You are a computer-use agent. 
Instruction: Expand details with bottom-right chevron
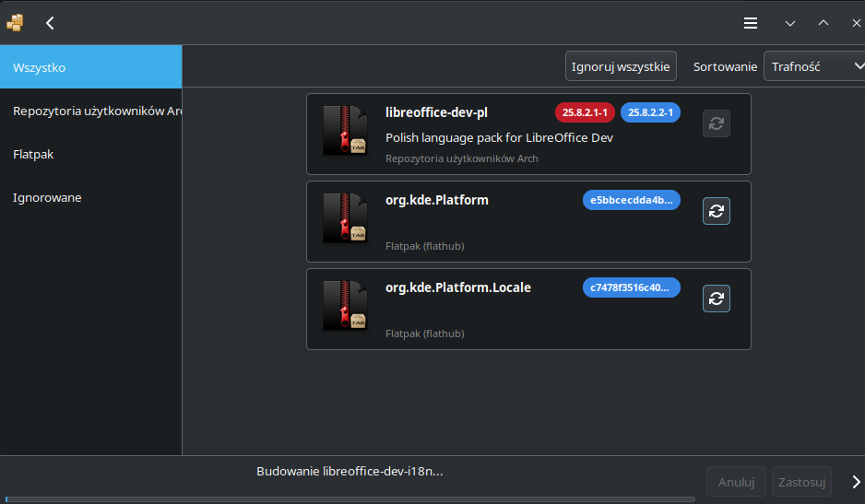pos(855,481)
